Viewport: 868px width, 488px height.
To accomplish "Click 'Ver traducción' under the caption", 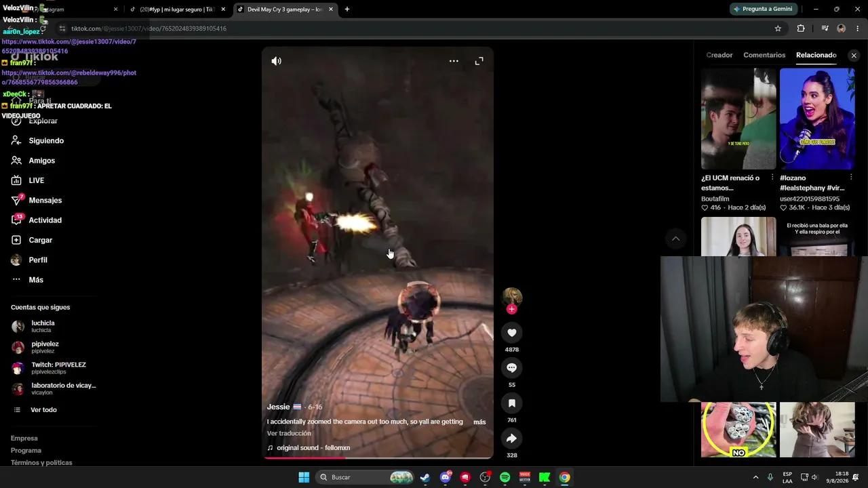I will click(289, 434).
